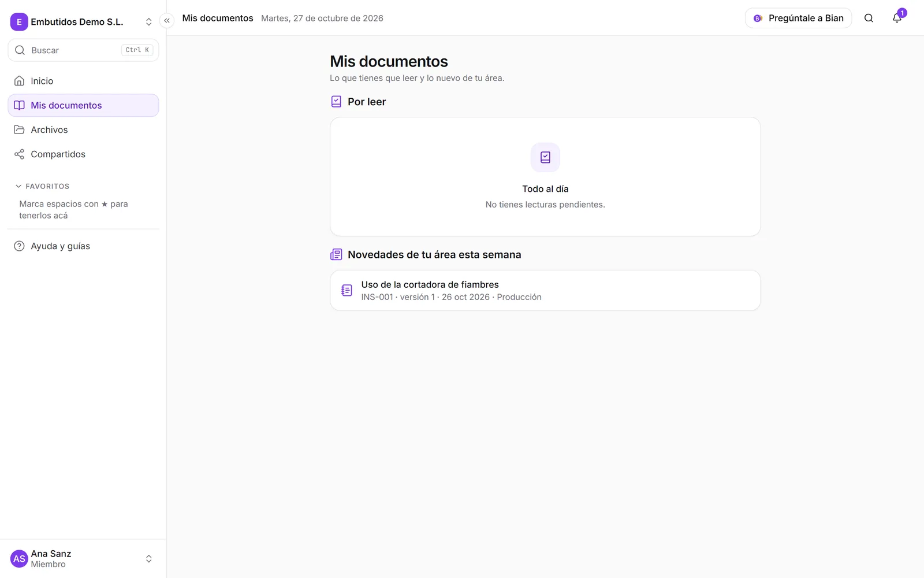Click the document icon of cortadora row
This screenshot has height=578, width=924.
click(x=346, y=290)
